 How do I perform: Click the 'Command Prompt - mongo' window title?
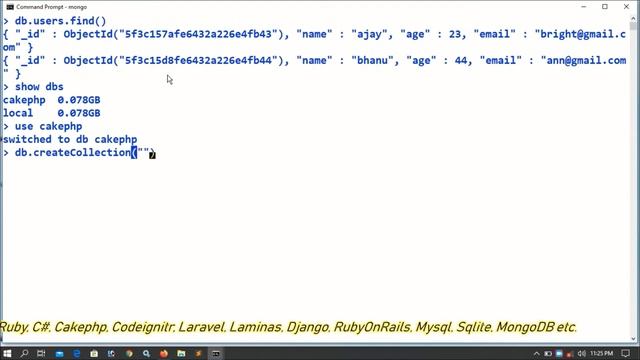coord(51,7)
